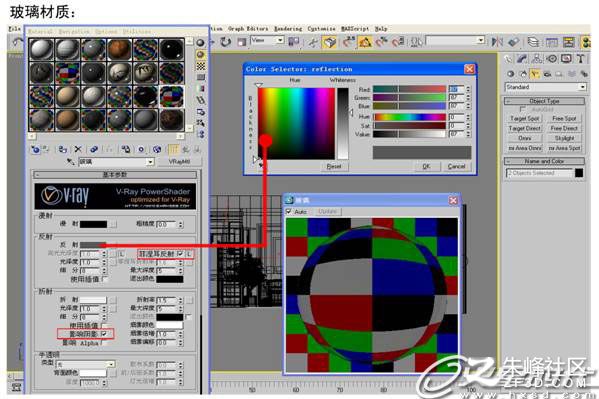Open the MAXScript menu
The height and width of the screenshot is (399, 599).
(x=355, y=29)
